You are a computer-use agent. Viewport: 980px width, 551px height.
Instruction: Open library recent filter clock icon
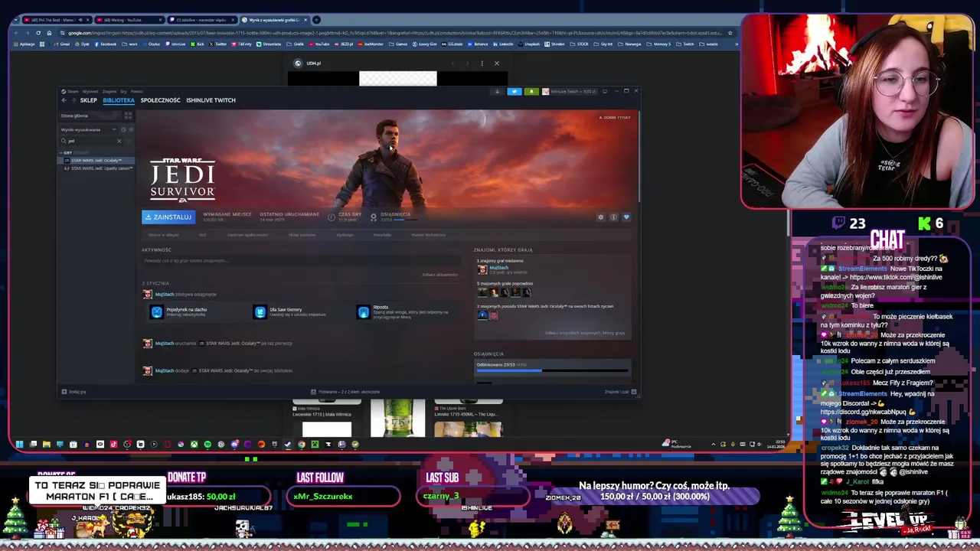pyautogui.click(x=122, y=129)
